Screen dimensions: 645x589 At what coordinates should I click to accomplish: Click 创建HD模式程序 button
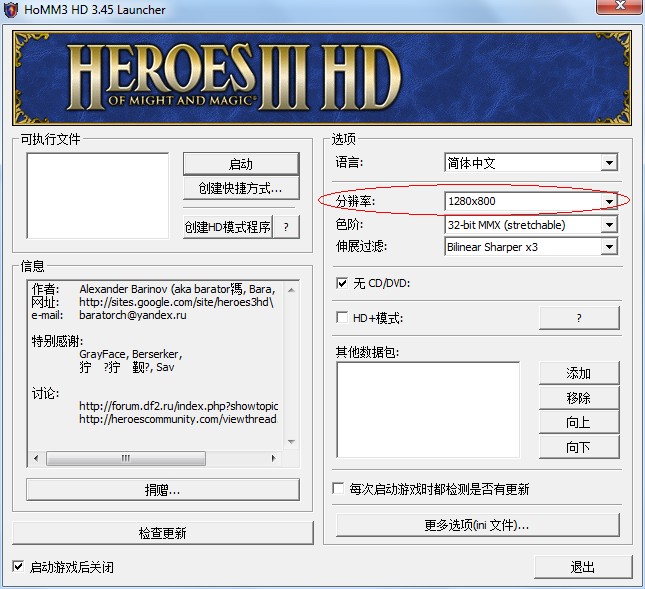(x=227, y=227)
